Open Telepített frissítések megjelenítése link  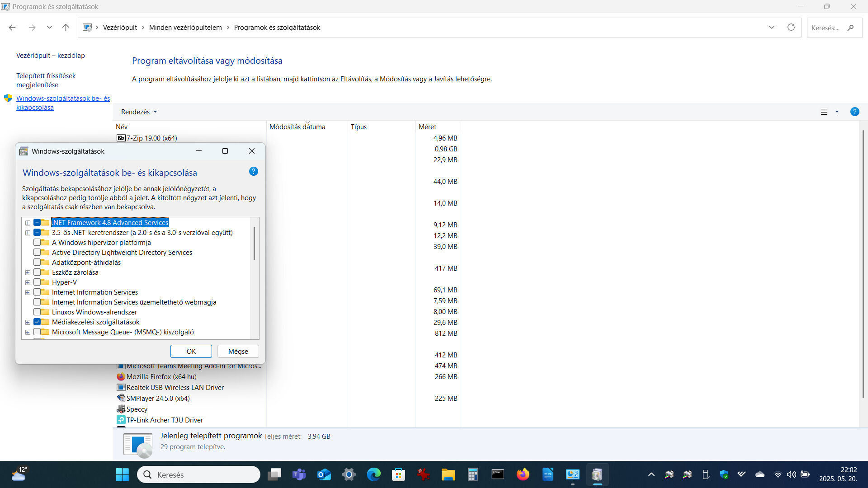pos(46,80)
